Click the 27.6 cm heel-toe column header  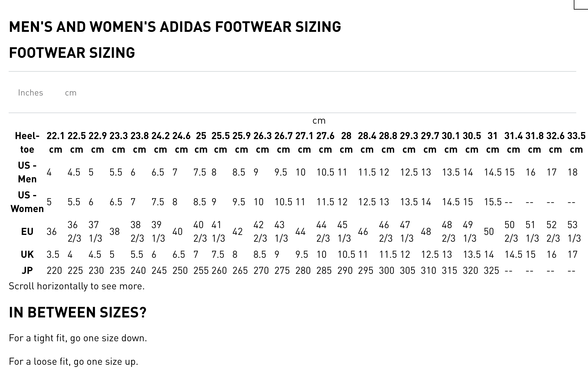point(325,142)
